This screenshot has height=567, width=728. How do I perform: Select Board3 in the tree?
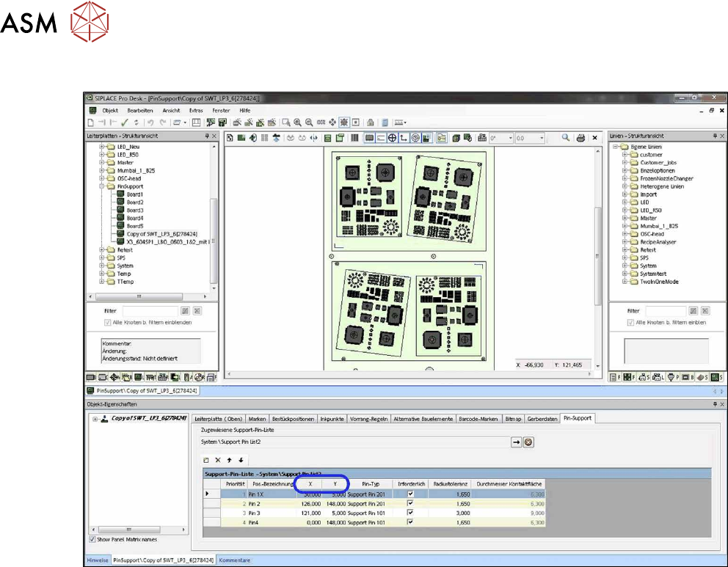click(x=134, y=210)
